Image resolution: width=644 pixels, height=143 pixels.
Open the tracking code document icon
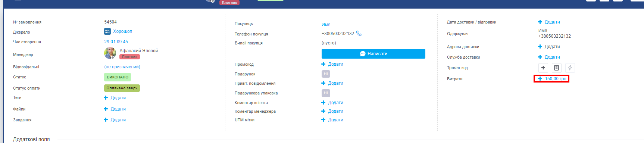(556, 68)
